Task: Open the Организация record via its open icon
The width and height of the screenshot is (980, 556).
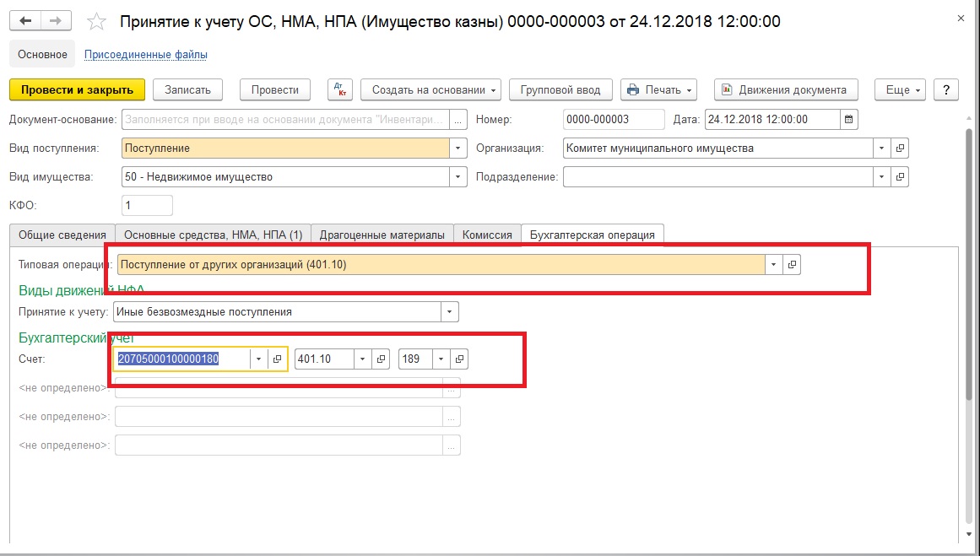Action: 900,148
